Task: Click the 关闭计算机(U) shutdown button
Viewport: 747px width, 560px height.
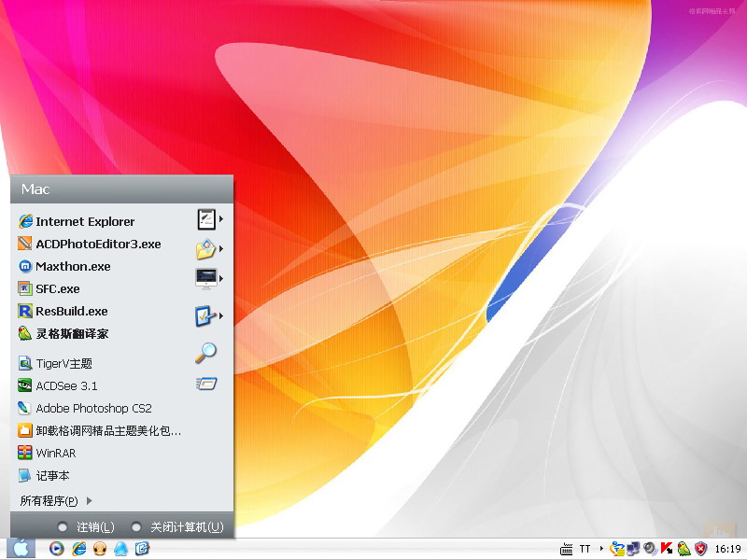Action: click(x=177, y=526)
